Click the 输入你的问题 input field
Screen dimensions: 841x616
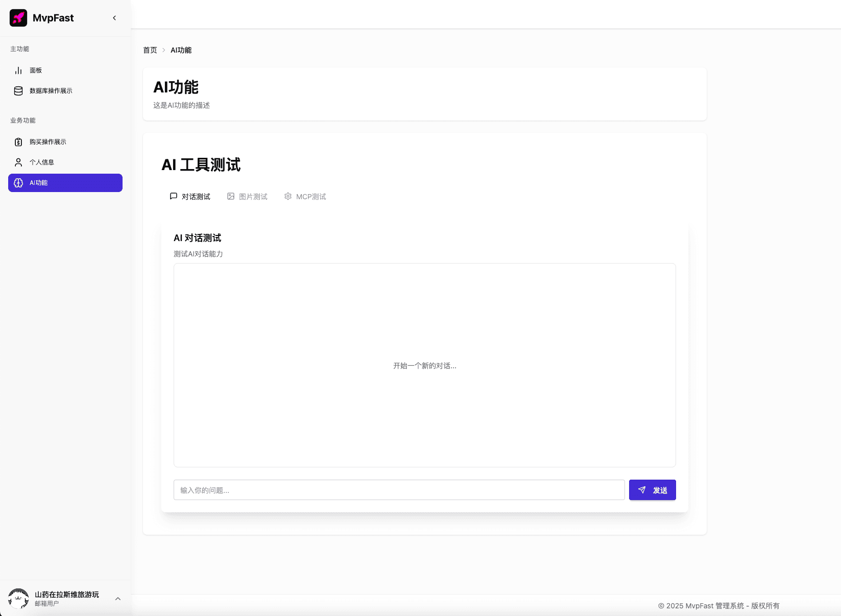[x=398, y=490]
